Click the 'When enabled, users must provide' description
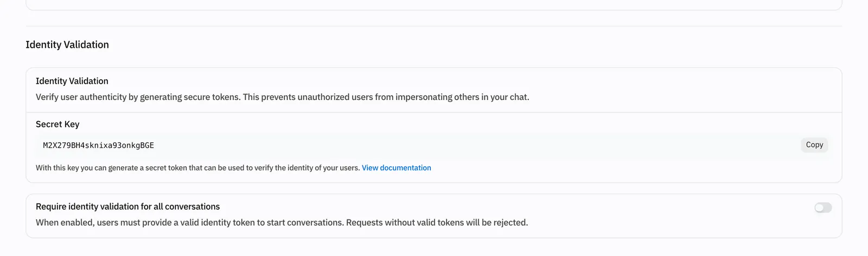 pos(282,223)
